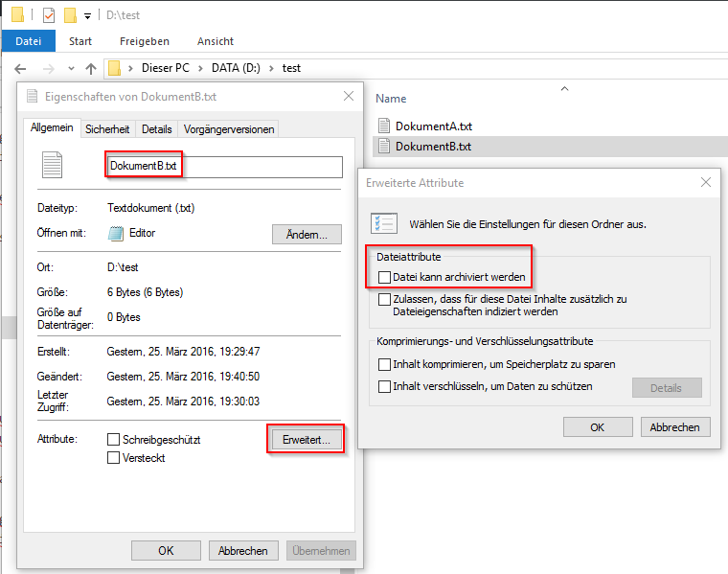728x574 pixels.
Task: Click Dieser PC in the address path
Action: (x=166, y=68)
